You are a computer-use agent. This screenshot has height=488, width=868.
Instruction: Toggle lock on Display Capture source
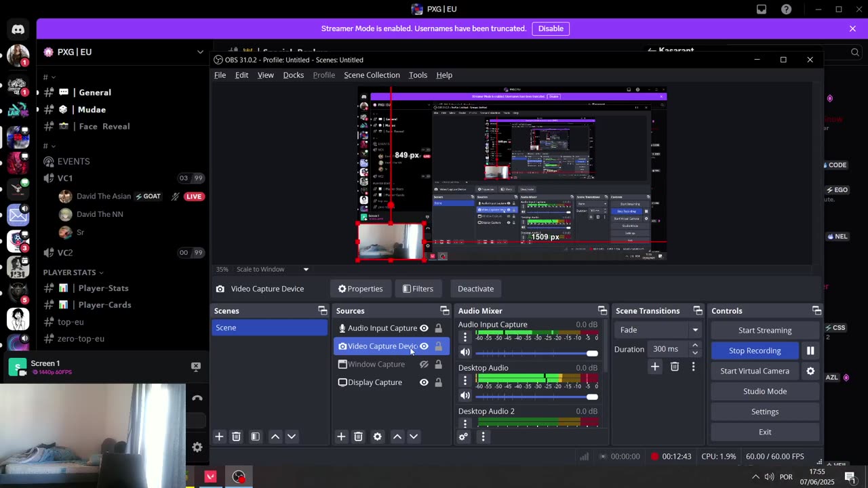[x=438, y=382]
